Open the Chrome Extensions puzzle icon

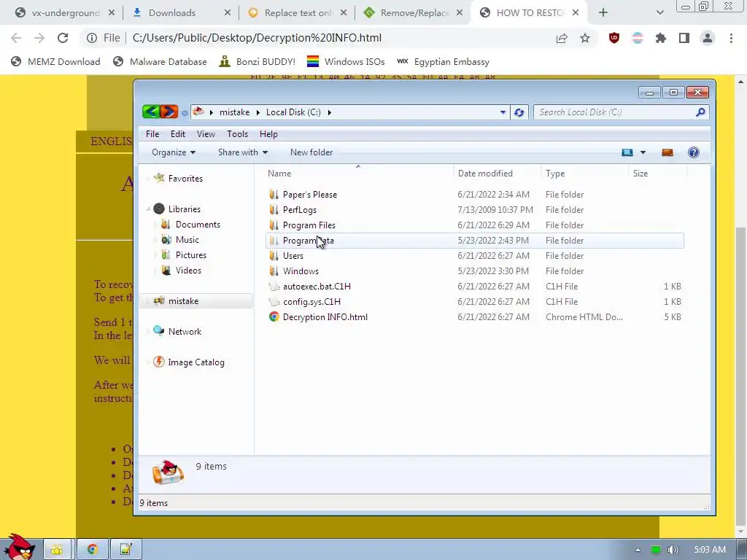click(x=661, y=38)
